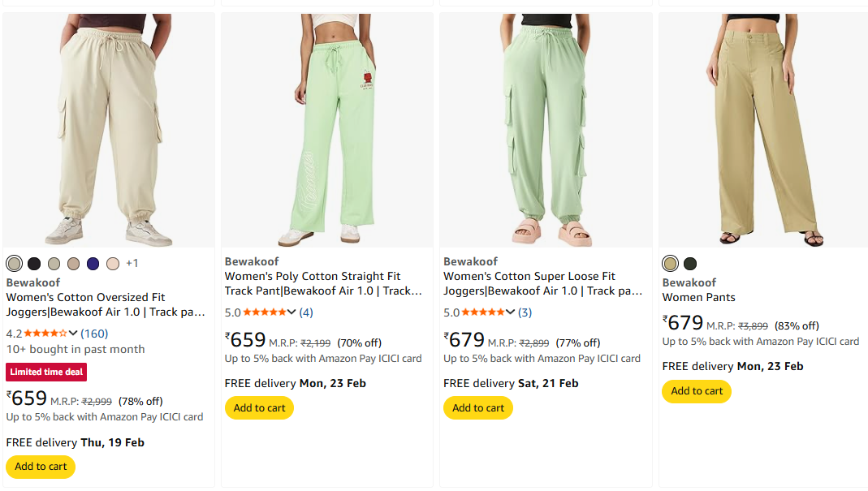Expand rating chevron for Super Loose Fit Joggers
Image resolution: width=868 pixels, height=491 pixels.
511,312
